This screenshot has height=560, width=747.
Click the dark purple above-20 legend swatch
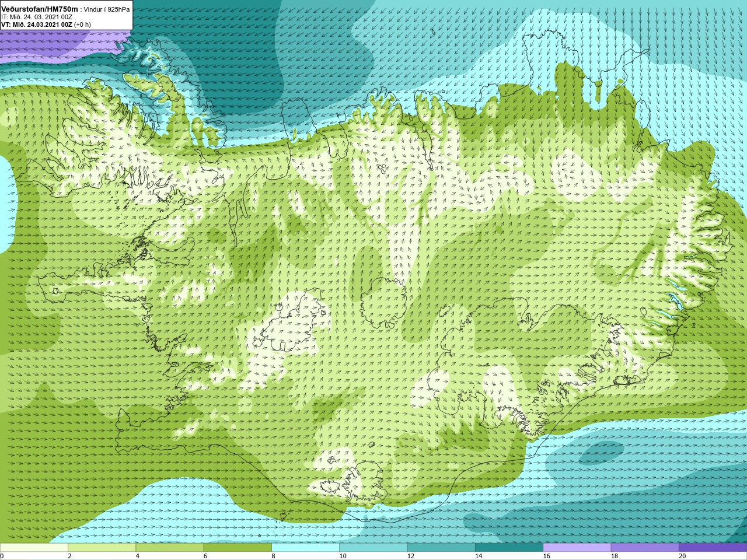coord(713,548)
